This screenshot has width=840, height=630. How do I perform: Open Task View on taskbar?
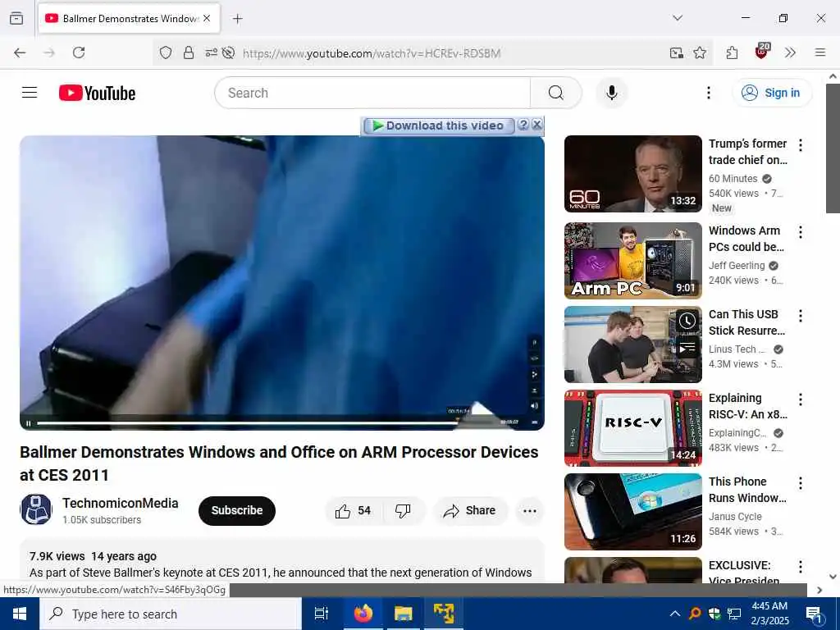(x=322, y=614)
